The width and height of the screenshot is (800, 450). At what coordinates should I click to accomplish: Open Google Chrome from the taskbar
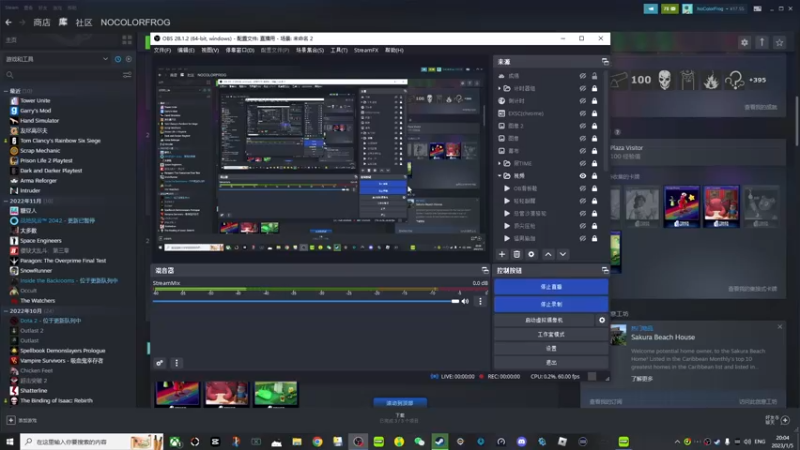click(x=317, y=441)
